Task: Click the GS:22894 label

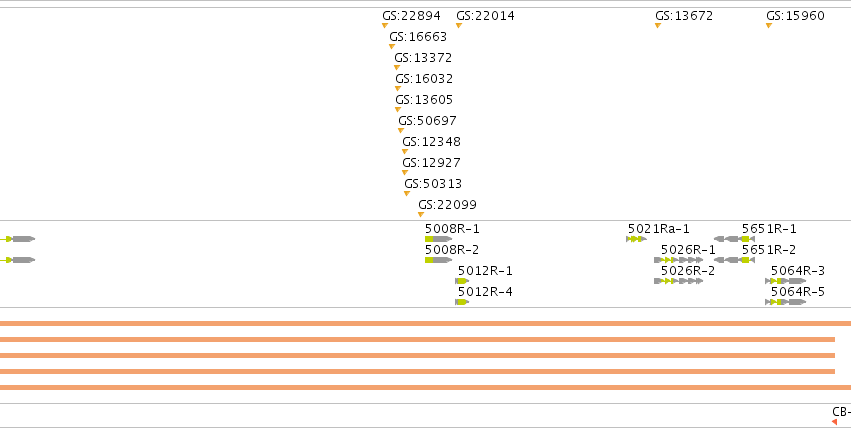Action: [411, 16]
